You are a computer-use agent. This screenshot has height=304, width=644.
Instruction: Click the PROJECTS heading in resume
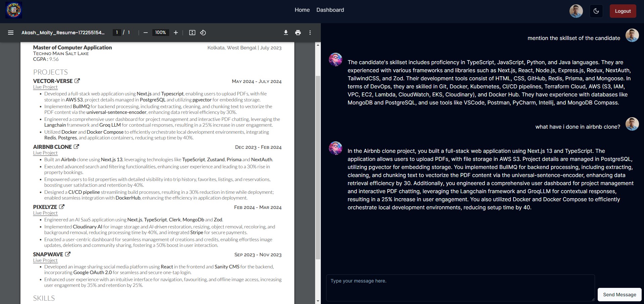[50, 72]
